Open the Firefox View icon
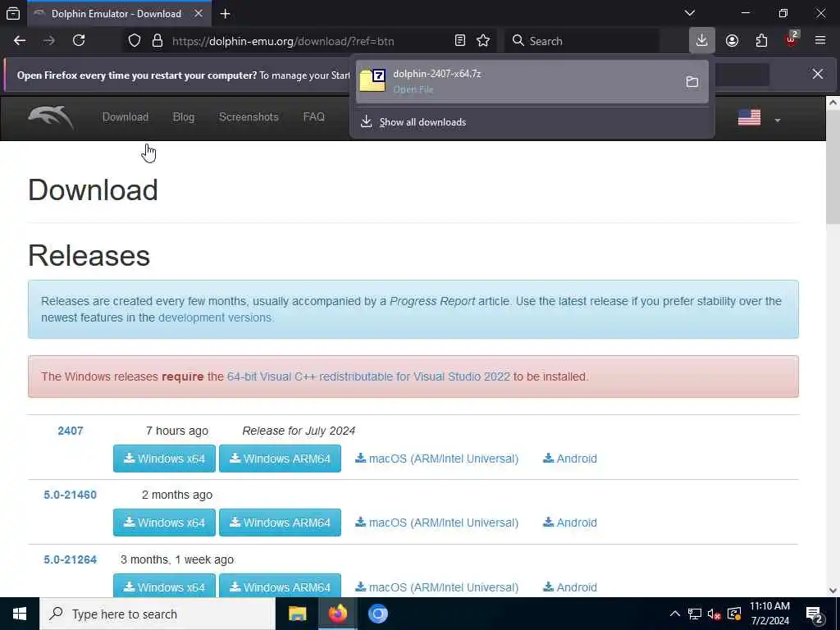 tap(13, 13)
